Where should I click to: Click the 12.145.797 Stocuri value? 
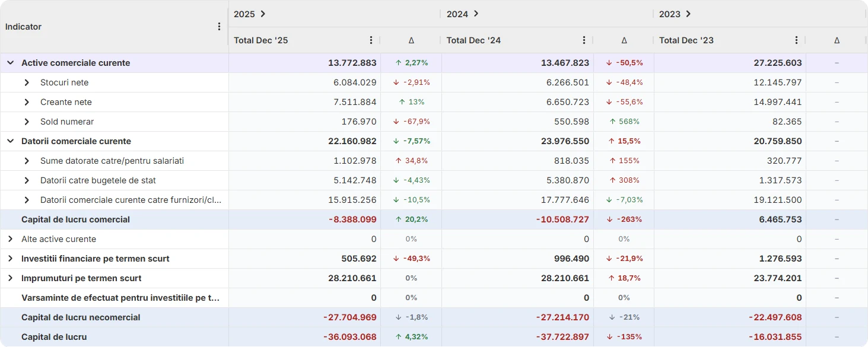tap(778, 82)
